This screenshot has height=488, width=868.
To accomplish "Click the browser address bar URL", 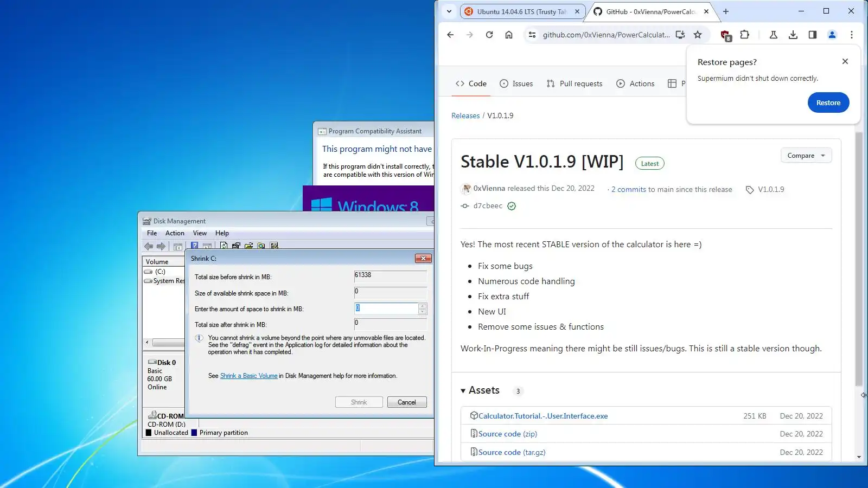I will click(x=606, y=35).
